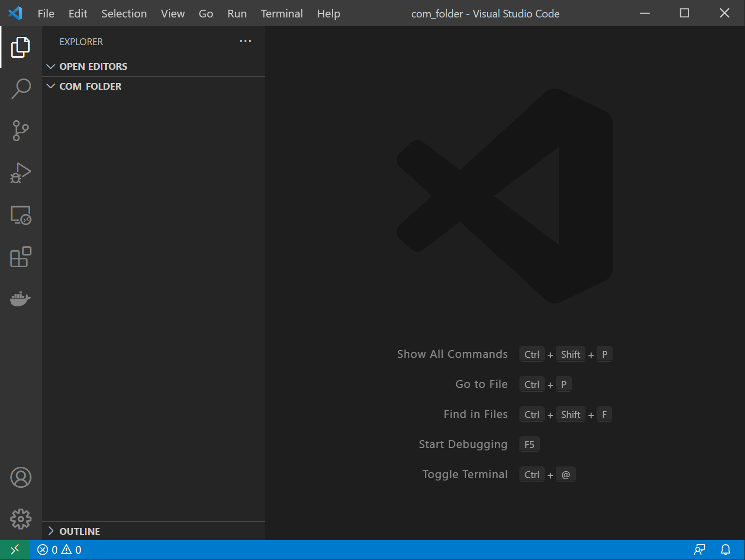Open Explorer views and more actions menu
745x560 pixels.
point(245,41)
